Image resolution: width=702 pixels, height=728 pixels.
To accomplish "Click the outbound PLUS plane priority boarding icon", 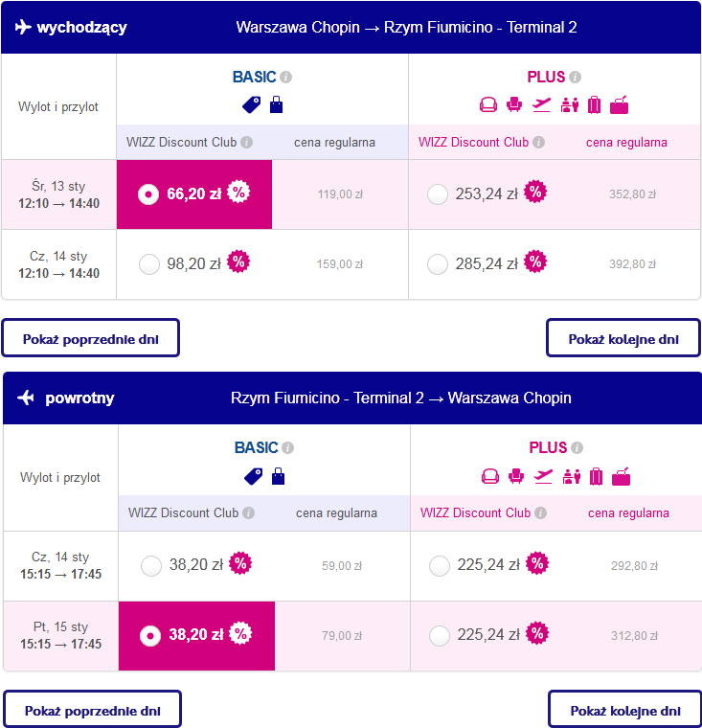I will (541, 105).
